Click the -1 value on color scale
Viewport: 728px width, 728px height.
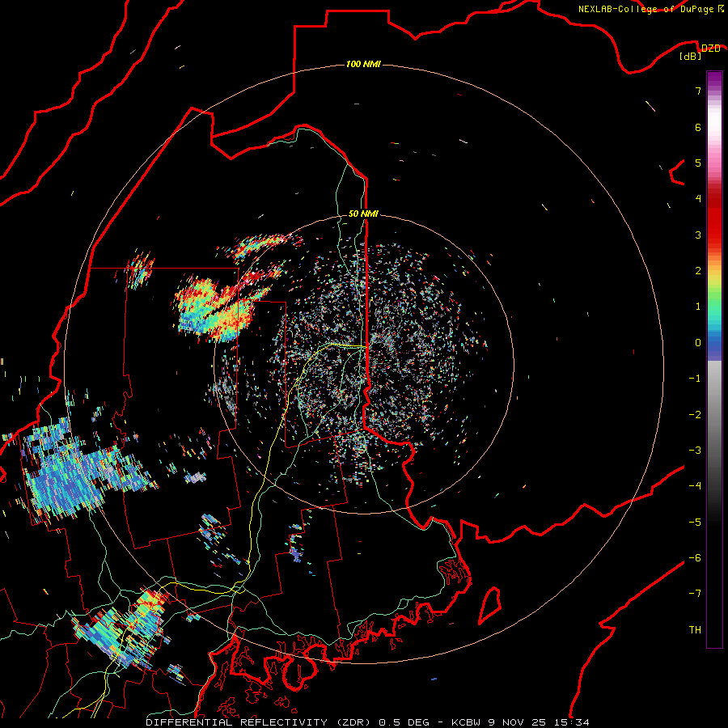[695, 379]
